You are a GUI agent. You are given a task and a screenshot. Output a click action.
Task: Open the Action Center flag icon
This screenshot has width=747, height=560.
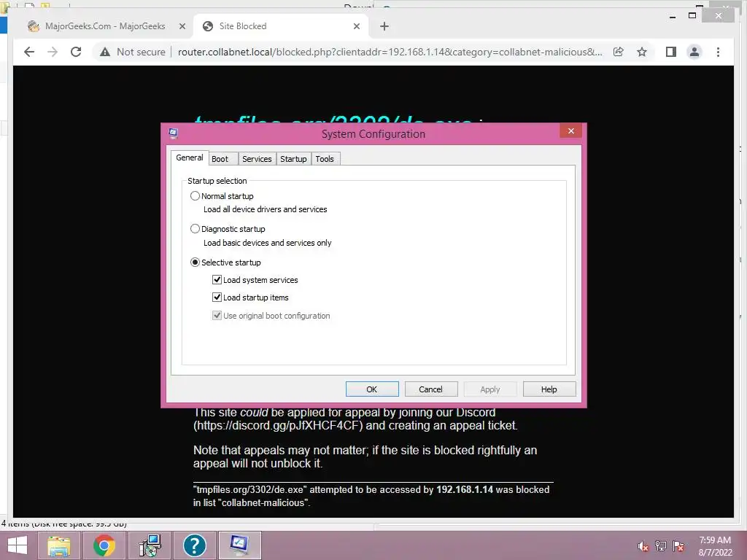[x=678, y=546]
